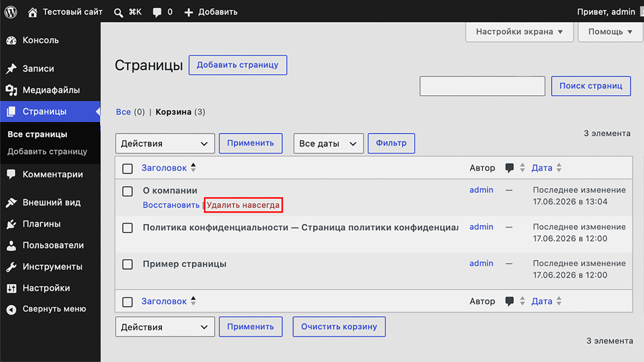Switch to the Корзина (3) view
644x362 pixels.
180,112
